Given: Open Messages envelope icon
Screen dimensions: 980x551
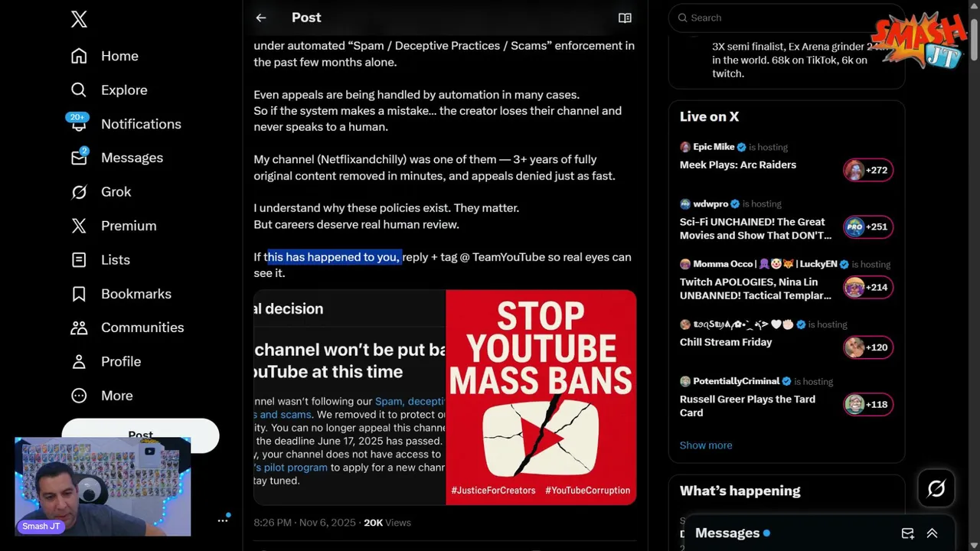Looking at the screenshot, I should click(79, 158).
